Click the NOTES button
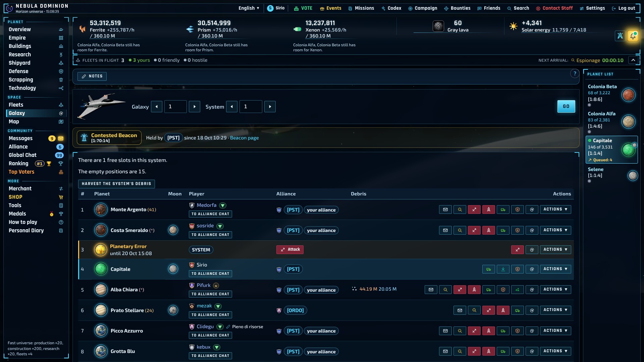Screen dimensions: 644x362 (x=92, y=76)
